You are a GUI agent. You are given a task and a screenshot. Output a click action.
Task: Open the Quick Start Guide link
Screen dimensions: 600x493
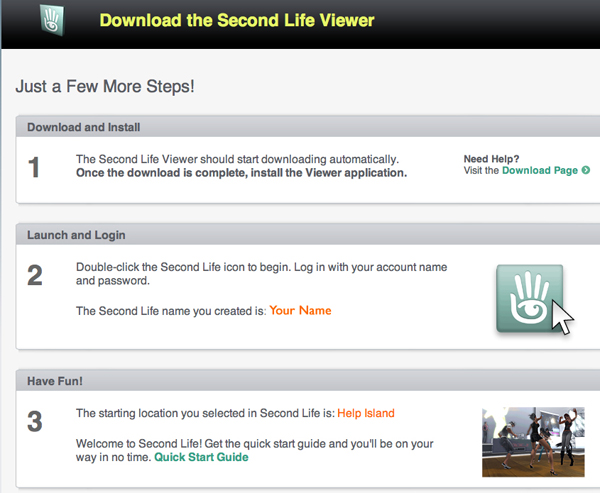click(x=201, y=457)
